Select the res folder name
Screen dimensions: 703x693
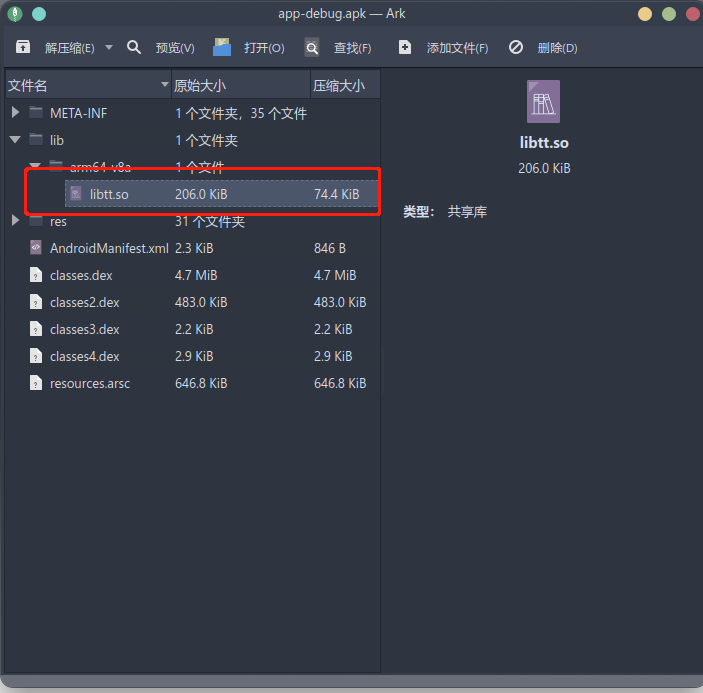point(58,222)
